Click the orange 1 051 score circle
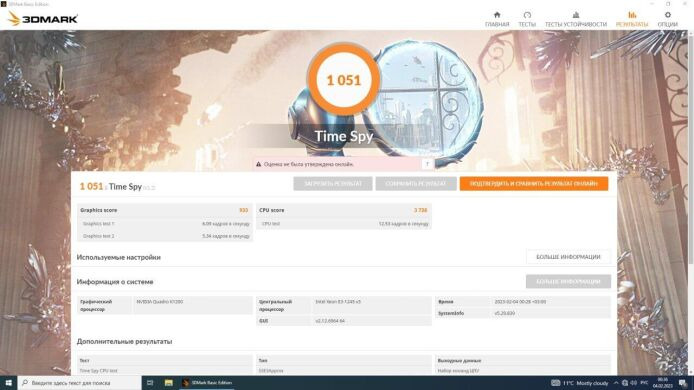 click(343, 80)
